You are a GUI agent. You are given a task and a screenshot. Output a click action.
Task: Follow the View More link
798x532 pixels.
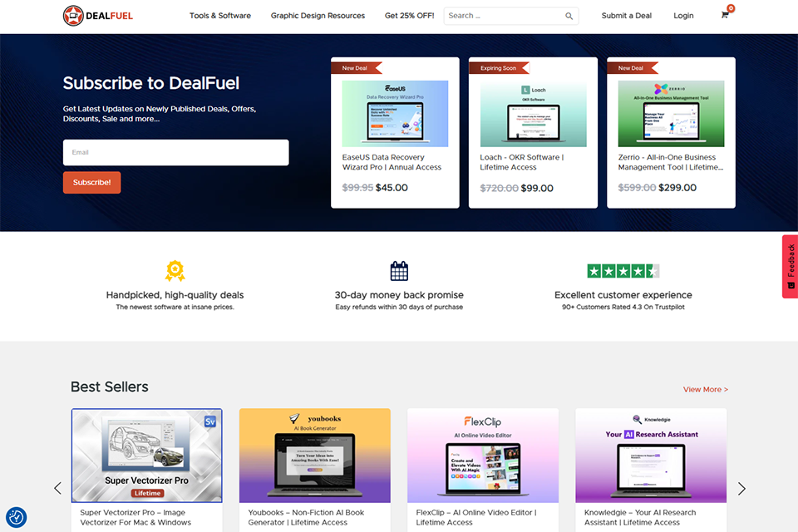pos(706,390)
